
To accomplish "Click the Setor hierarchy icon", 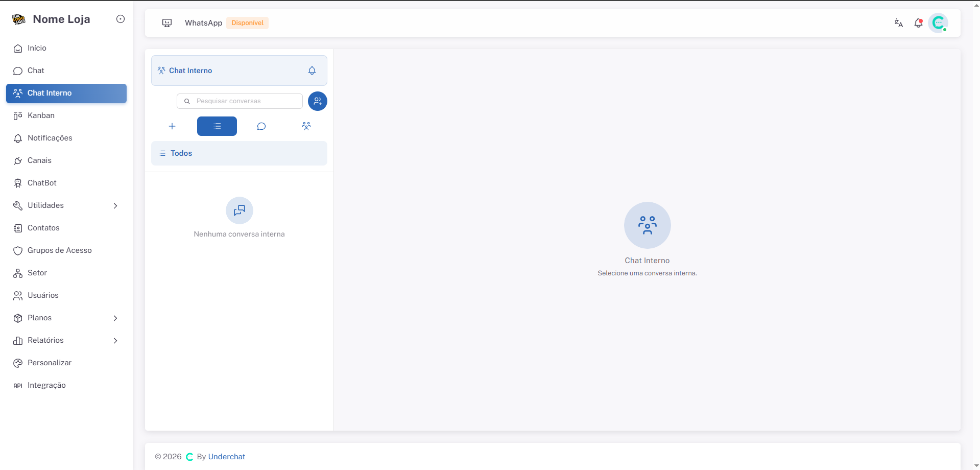I will click(x=18, y=273).
